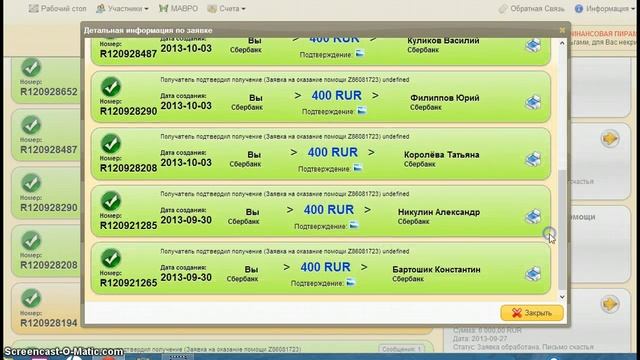640x360 pixels.
Task: Click recipient name Куликов Василий
Action: (x=443, y=41)
